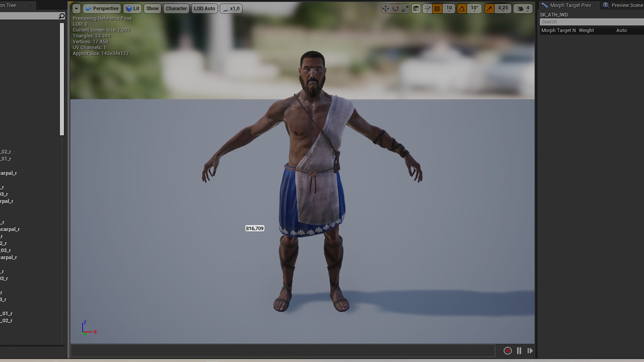The height and width of the screenshot is (362, 644).
Task: Click the Approx Size: 143x34x177 stat line
Action: pos(101,53)
